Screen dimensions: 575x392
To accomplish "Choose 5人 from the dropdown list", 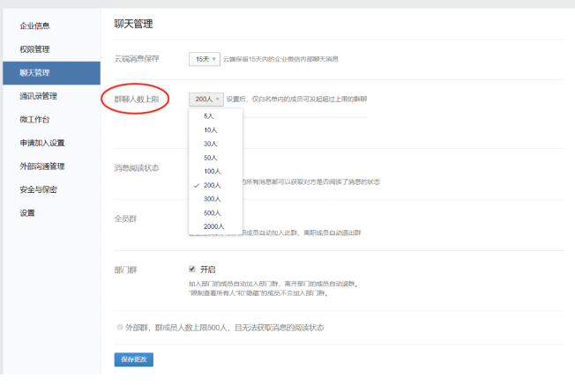I will click(x=209, y=116).
